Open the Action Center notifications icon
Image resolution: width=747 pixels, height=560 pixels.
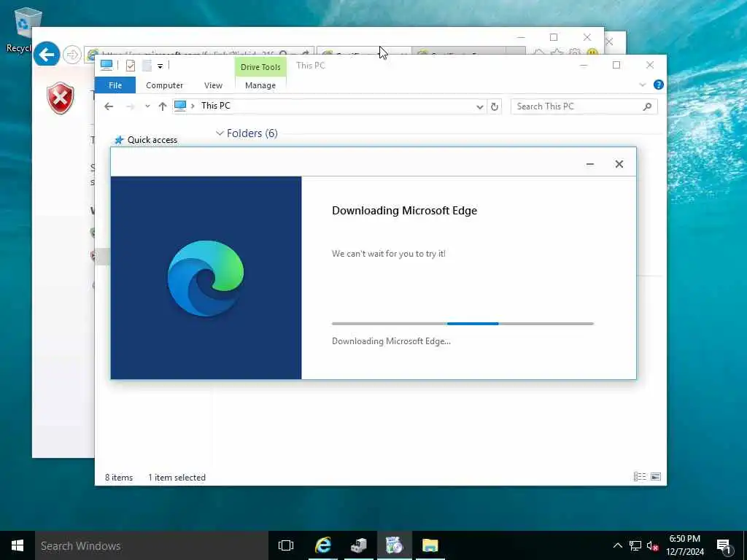coord(724,546)
